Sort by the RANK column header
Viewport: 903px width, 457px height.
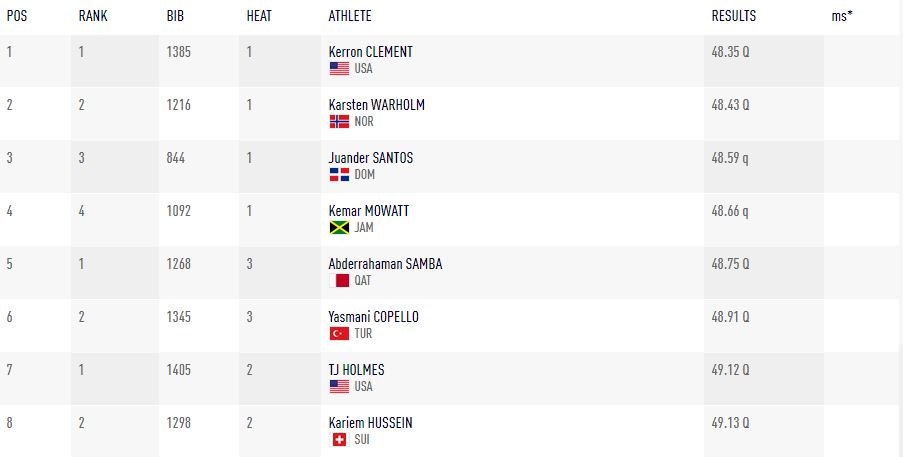click(x=93, y=16)
